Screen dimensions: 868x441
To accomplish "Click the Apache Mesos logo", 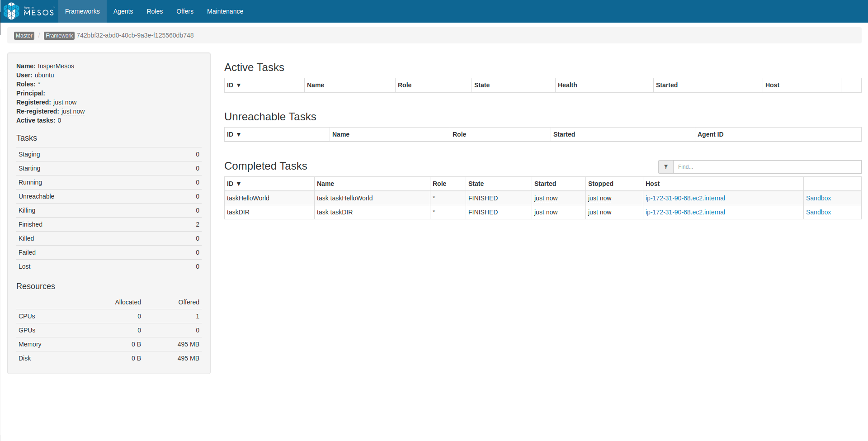I will [x=29, y=11].
